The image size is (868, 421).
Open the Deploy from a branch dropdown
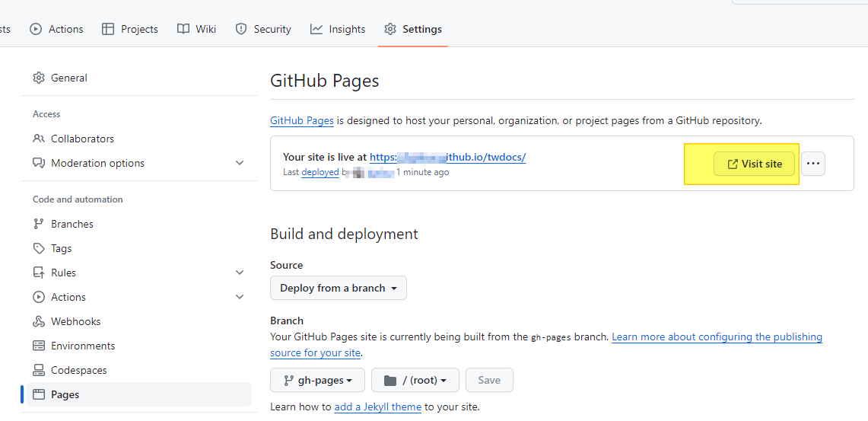point(339,288)
